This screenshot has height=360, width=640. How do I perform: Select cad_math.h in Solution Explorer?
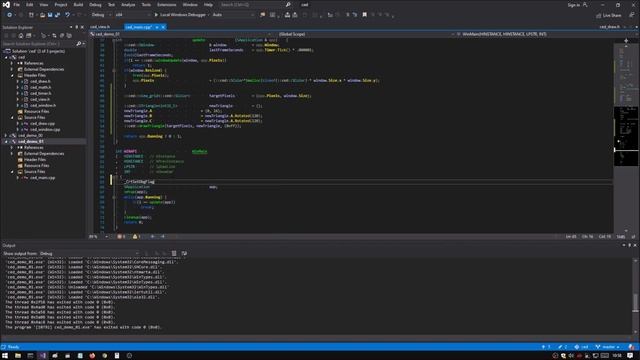pyautogui.click(x=40, y=87)
